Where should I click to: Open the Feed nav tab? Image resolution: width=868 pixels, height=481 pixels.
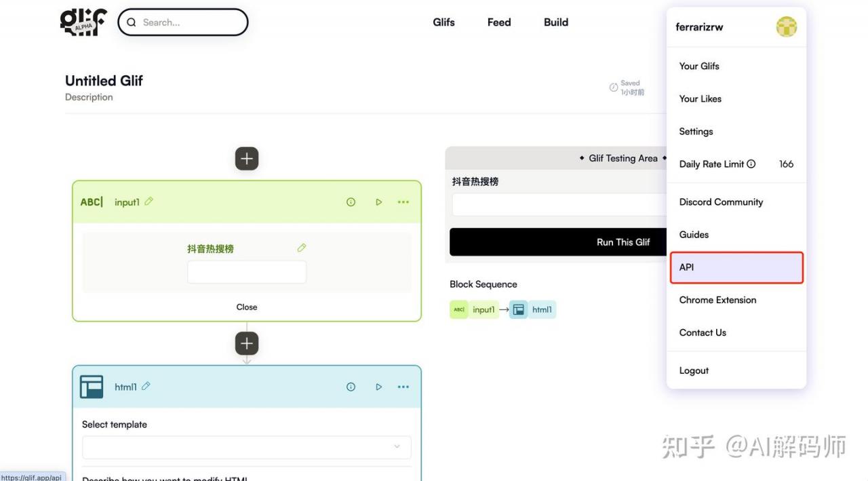(x=499, y=22)
